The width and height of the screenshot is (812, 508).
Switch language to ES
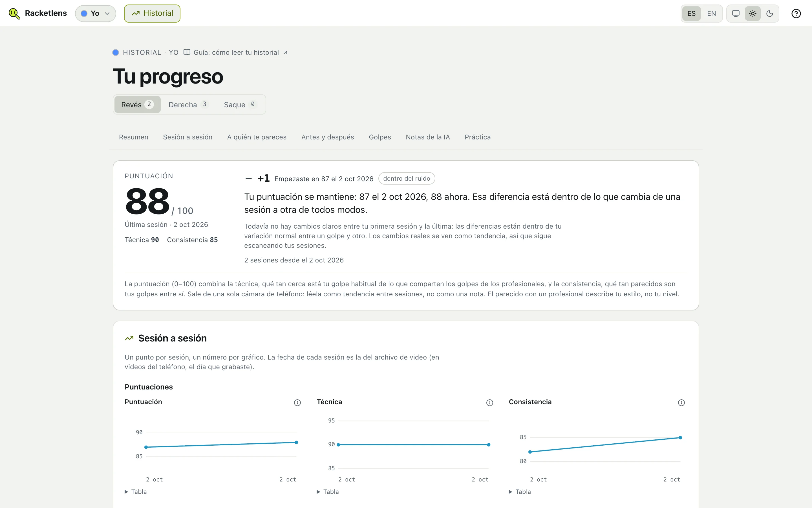click(691, 14)
